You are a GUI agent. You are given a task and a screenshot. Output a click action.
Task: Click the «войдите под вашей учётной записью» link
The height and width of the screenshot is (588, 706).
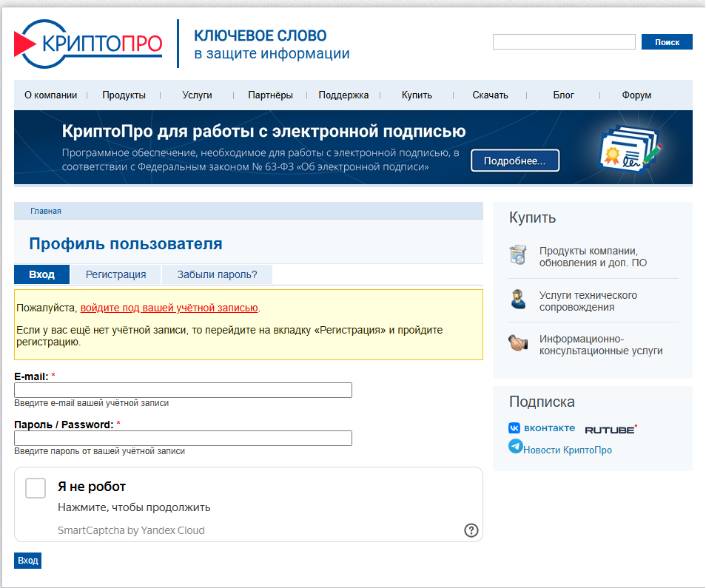(171, 308)
